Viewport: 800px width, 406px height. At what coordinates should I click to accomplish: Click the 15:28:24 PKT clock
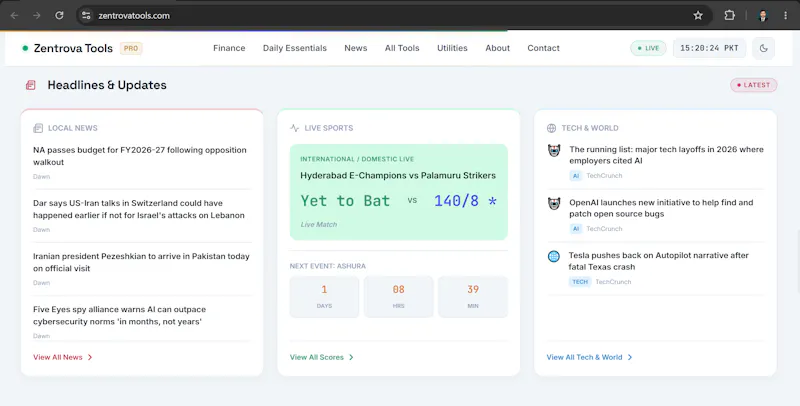(709, 48)
